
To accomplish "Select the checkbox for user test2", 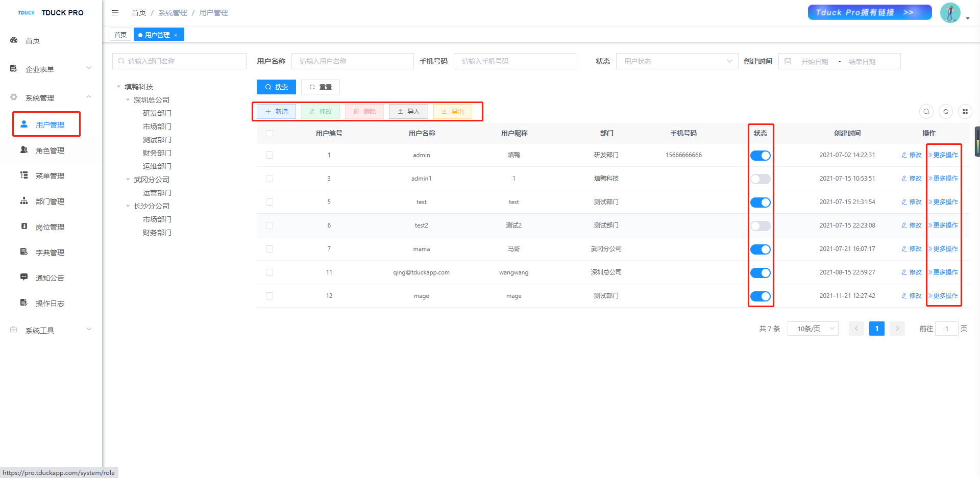I will click(269, 225).
